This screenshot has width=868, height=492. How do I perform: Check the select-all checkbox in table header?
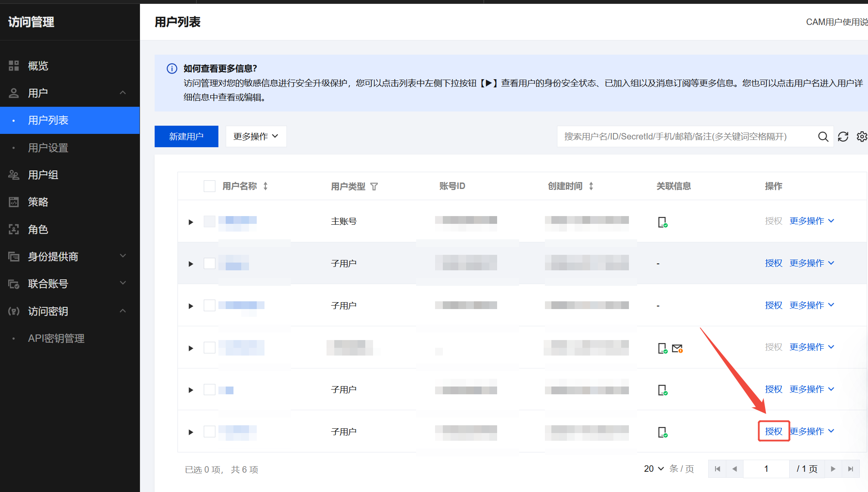[x=209, y=186]
